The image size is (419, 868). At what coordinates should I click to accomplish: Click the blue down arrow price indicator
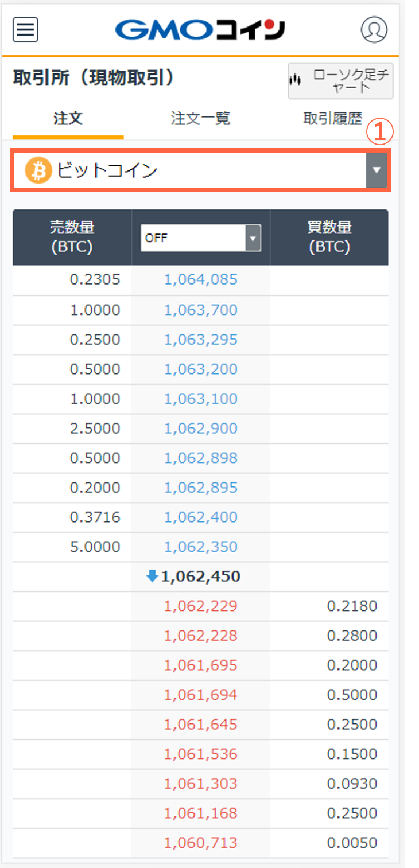point(152,576)
